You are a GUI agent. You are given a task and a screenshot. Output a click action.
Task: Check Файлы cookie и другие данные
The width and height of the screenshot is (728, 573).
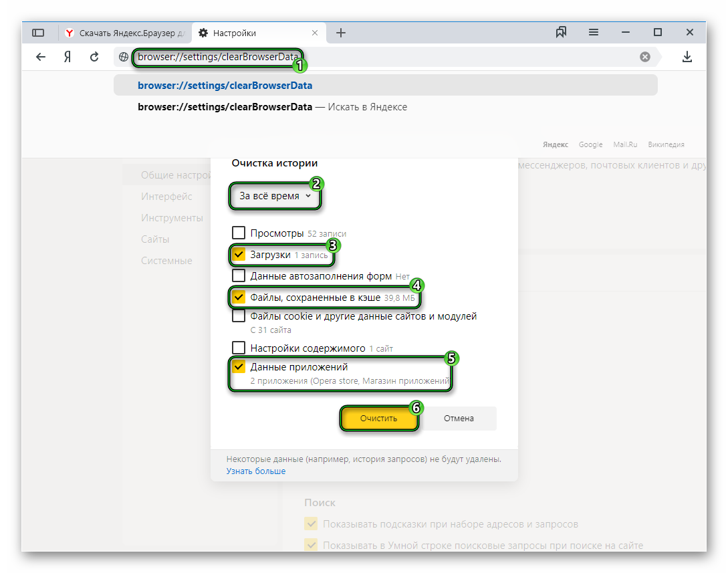(x=239, y=316)
